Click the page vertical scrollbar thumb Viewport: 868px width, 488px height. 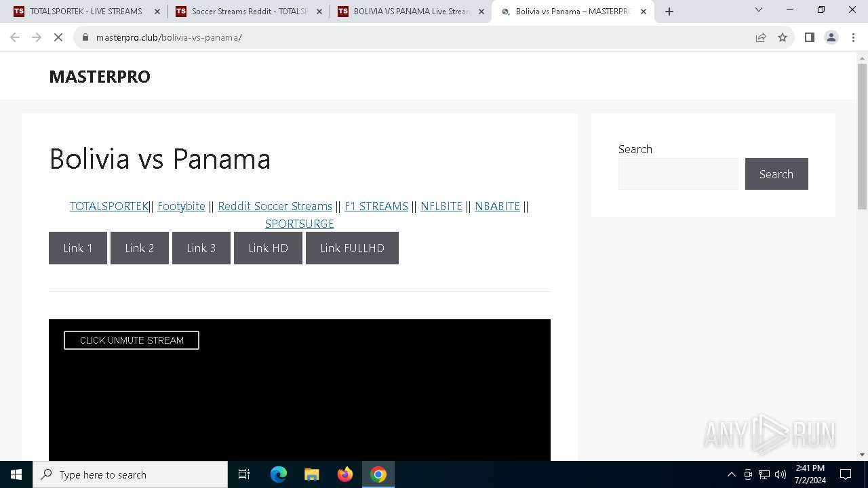point(862,136)
